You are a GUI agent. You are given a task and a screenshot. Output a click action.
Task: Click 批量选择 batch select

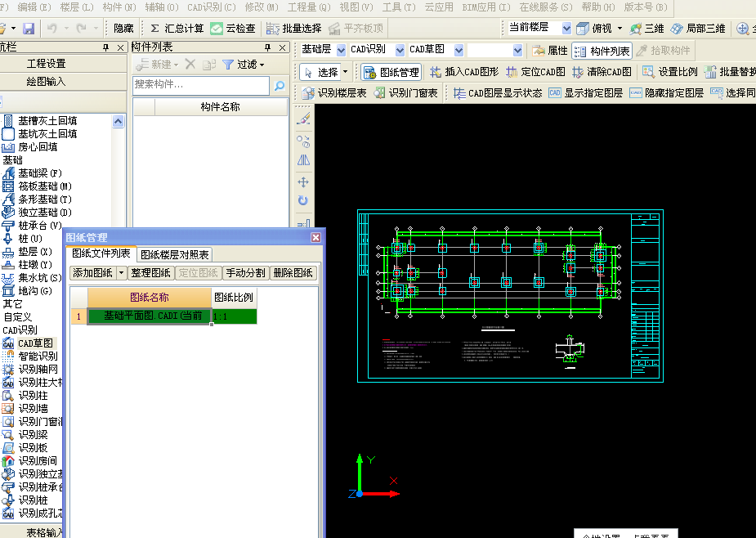293,29
